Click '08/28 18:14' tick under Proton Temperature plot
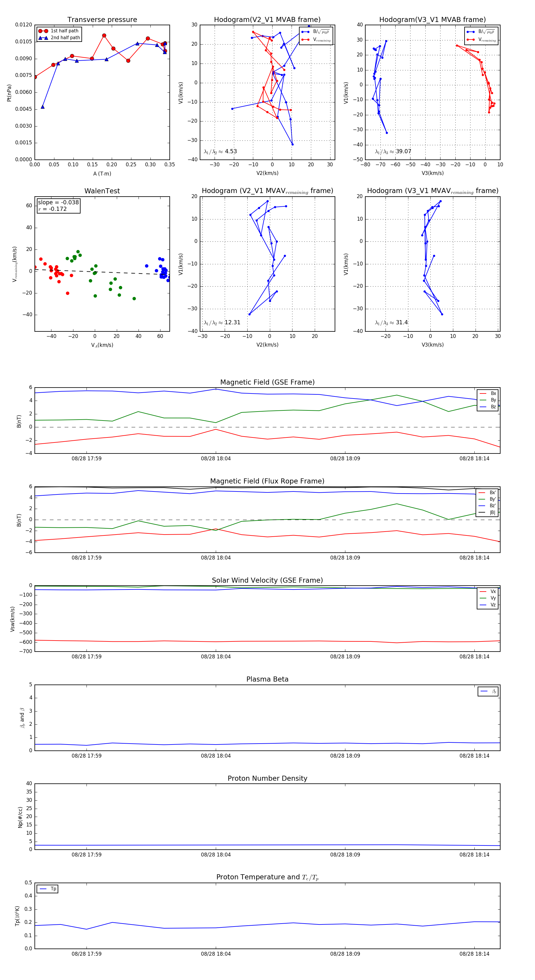Screen dimensions: 535x980 (474, 954)
